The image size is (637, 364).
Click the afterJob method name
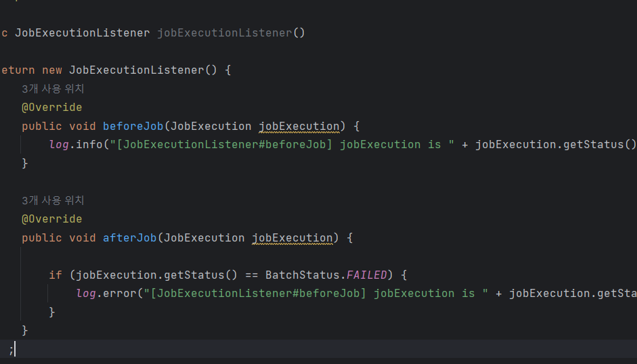point(129,238)
